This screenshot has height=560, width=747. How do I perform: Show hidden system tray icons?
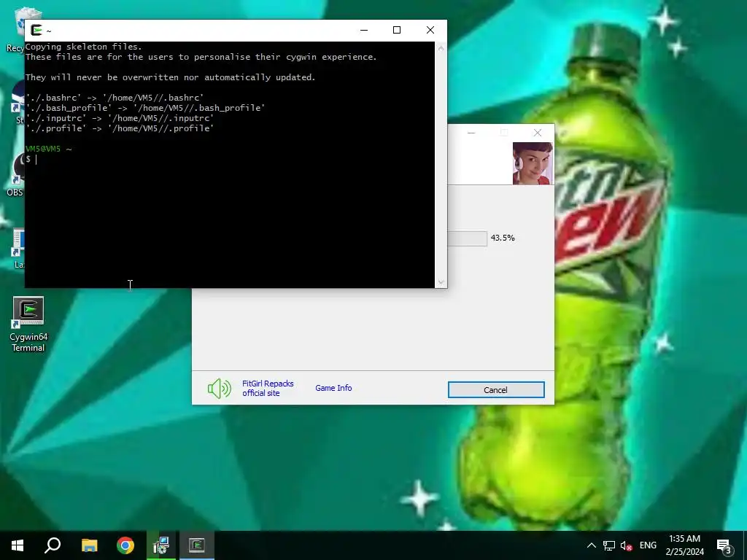click(591, 545)
